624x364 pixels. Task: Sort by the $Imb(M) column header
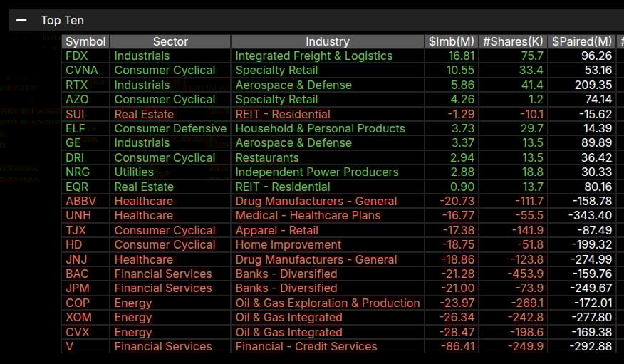[452, 41]
